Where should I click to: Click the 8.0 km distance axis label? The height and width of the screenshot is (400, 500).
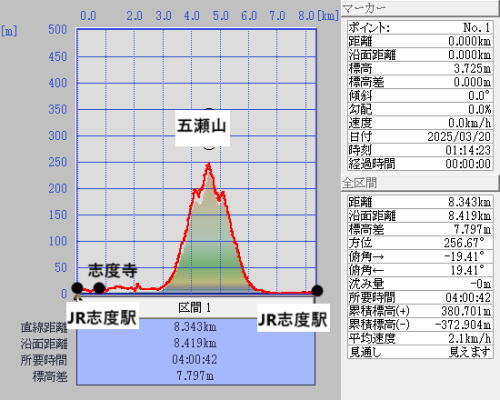point(306,16)
